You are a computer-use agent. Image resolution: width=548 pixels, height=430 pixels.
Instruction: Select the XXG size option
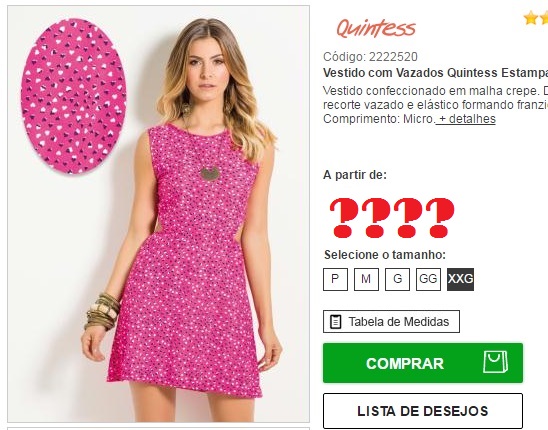click(x=460, y=279)
